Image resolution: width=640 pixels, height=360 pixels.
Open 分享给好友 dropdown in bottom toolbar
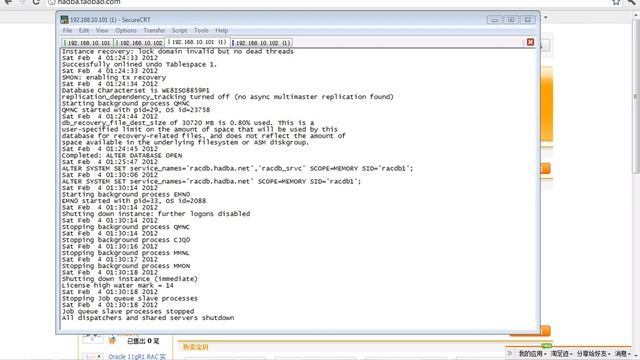[594, 353]
